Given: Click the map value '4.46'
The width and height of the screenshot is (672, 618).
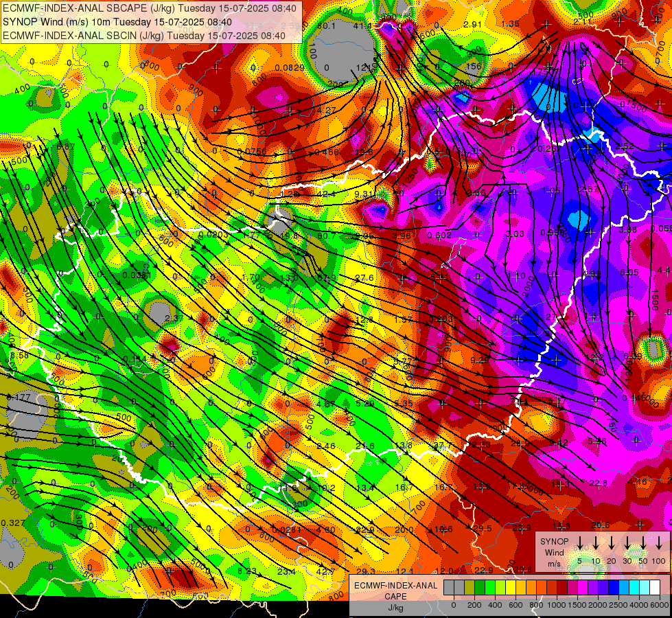Looking at the screenshot, I should 637,481.
